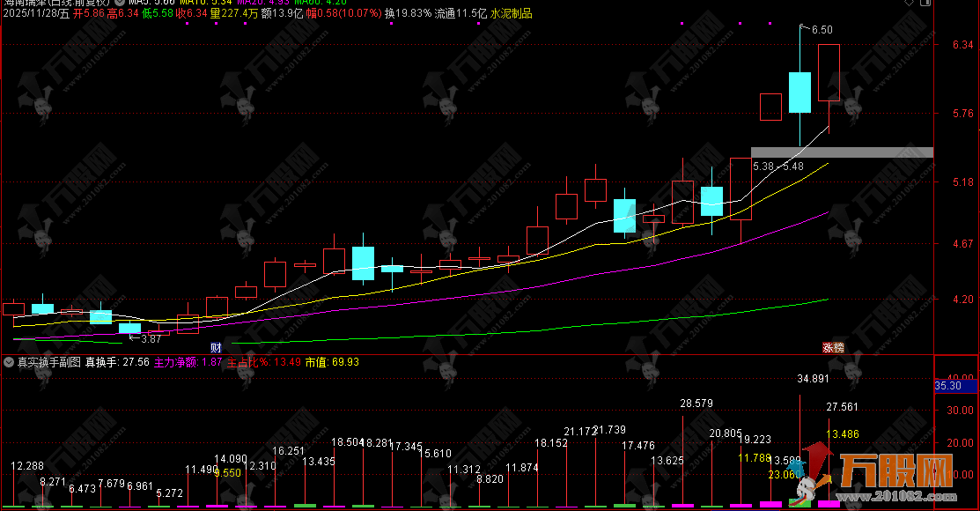Image resolution: width=980 pixels, height=511 pixels.
Task: Select the blue 35.30 axis value label
Action: click(x=955, y=385)
